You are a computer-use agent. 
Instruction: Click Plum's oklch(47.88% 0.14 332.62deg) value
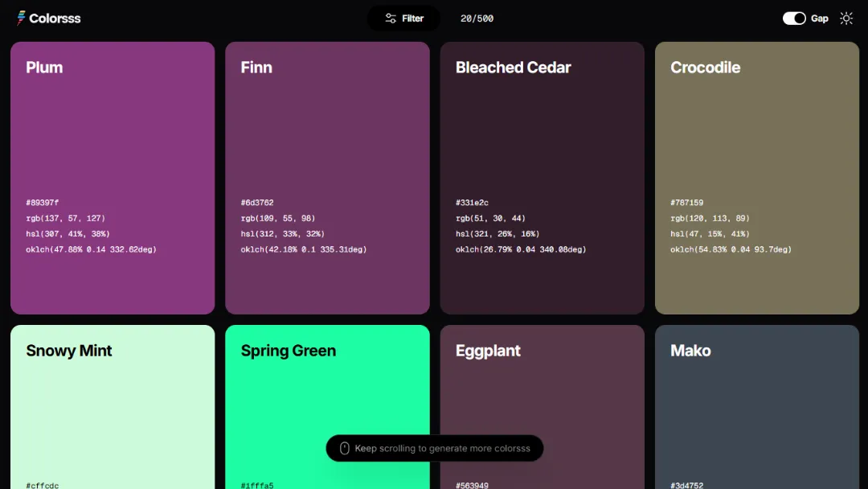pyautogui.click(x=91, y=249)
